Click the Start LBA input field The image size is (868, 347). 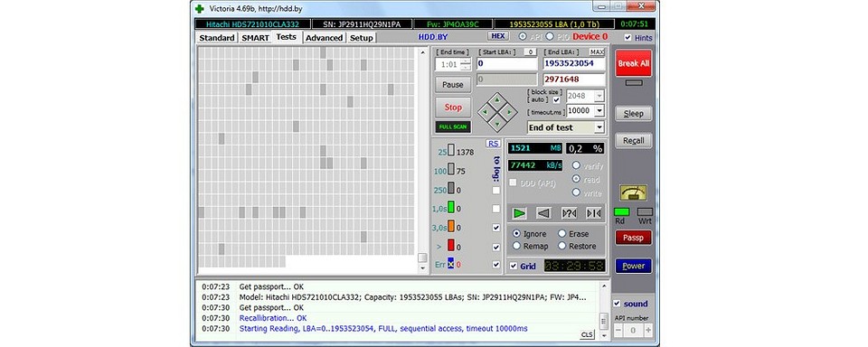click(506, 63)
